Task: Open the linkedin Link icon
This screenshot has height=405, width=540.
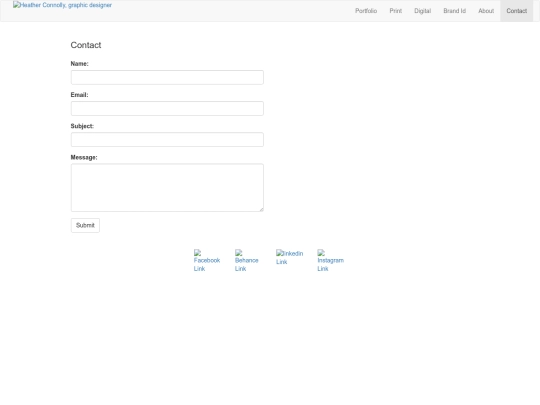Action: click(x=289, y=257)
